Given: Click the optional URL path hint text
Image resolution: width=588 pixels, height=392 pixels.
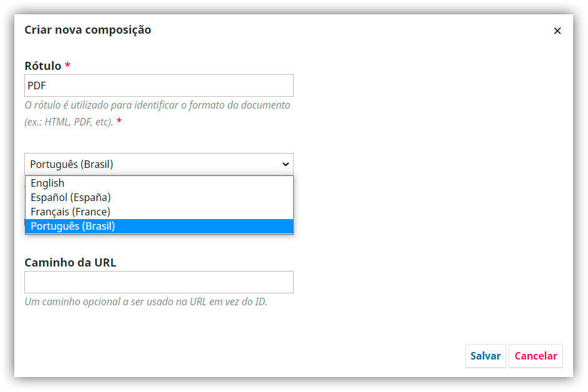Looking at the screenshot, I should pos(146,302).
